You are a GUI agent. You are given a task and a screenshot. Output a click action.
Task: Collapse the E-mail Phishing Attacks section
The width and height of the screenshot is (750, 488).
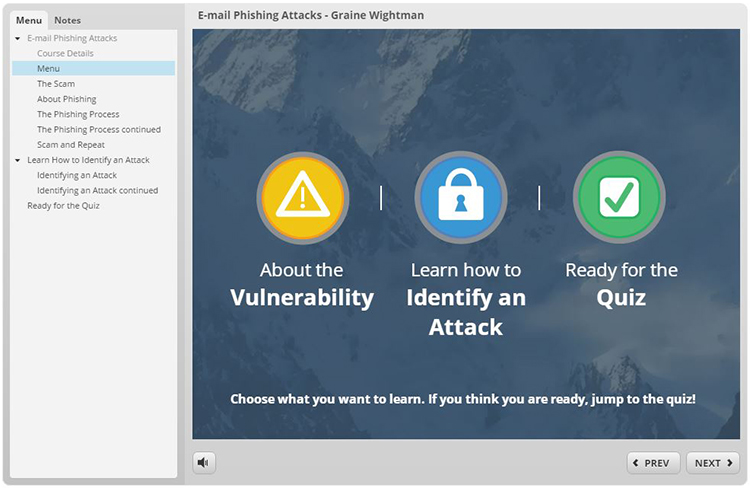18,38
